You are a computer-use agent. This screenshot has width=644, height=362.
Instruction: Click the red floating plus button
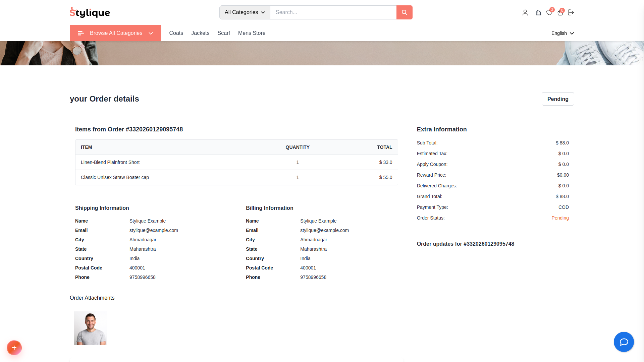[14, 348]
